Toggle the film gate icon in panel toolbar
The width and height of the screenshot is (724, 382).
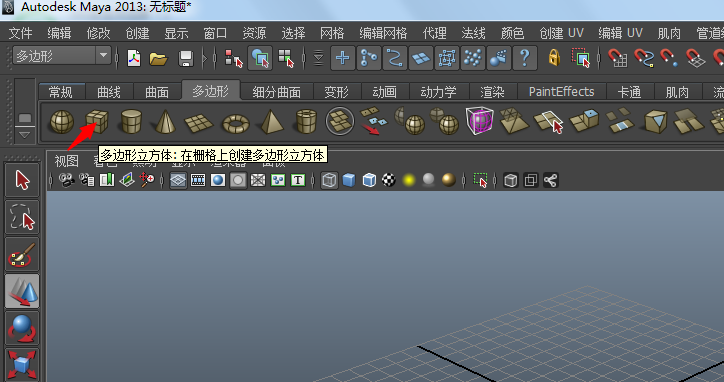pyautogui.click(x=198, y=180)
